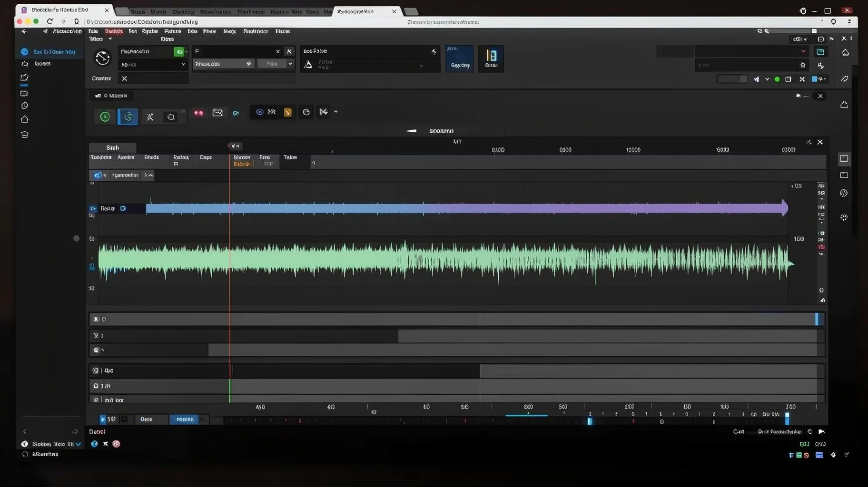Image resolution: width=868 pixels, height=487 pixels.
Task: Click the dotted gear icon on the right strip
Action: [844, 217]
